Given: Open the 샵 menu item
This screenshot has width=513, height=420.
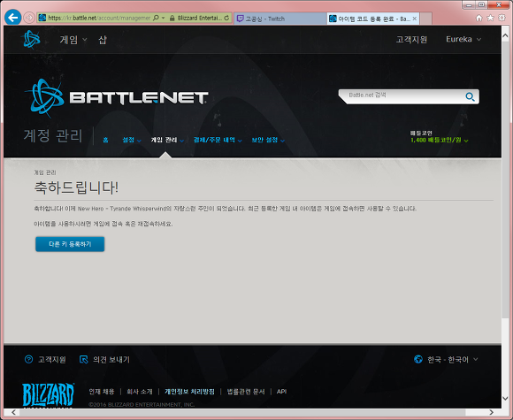Looking at the screenshot, I should coord(103,40).
